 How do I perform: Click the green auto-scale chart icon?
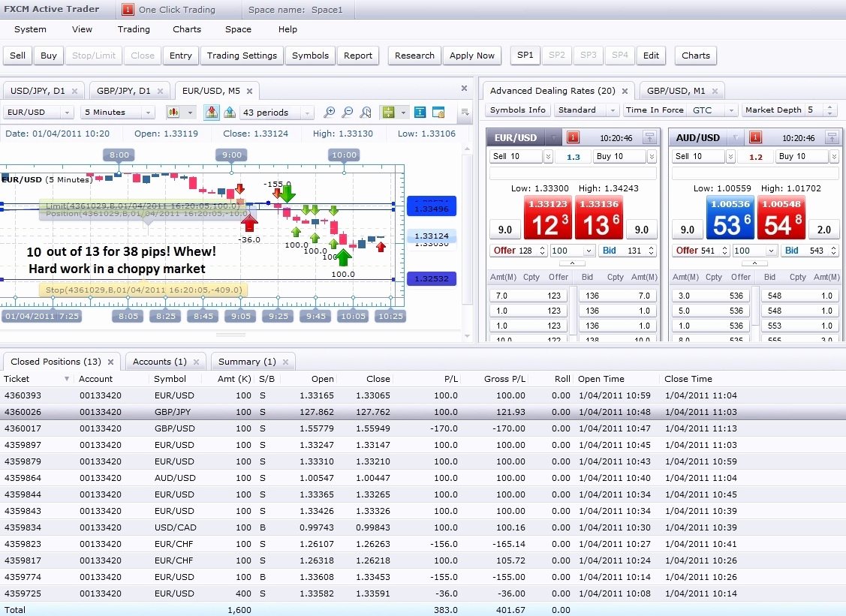388,113
